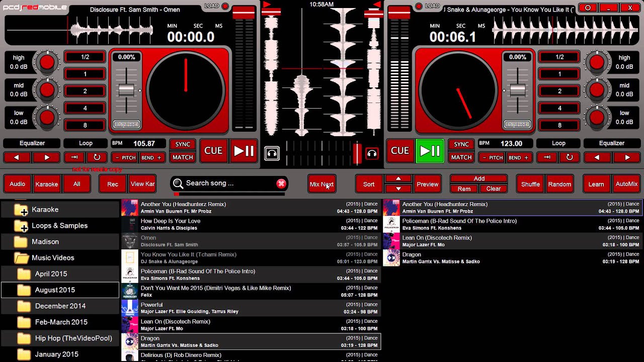Enable SYNC on right deck

[x=461, y=144]
